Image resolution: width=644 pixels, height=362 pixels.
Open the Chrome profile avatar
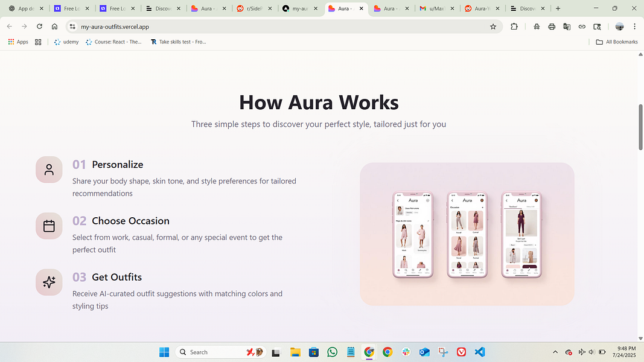tap(619, 27)
